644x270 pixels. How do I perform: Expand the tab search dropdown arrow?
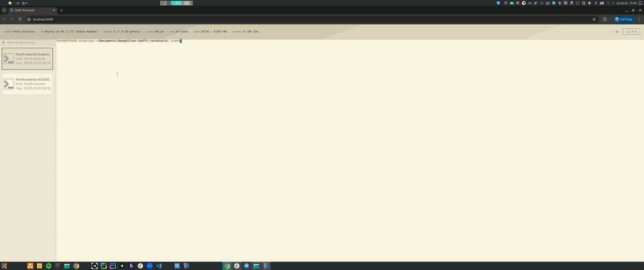[x=4, y=10]
